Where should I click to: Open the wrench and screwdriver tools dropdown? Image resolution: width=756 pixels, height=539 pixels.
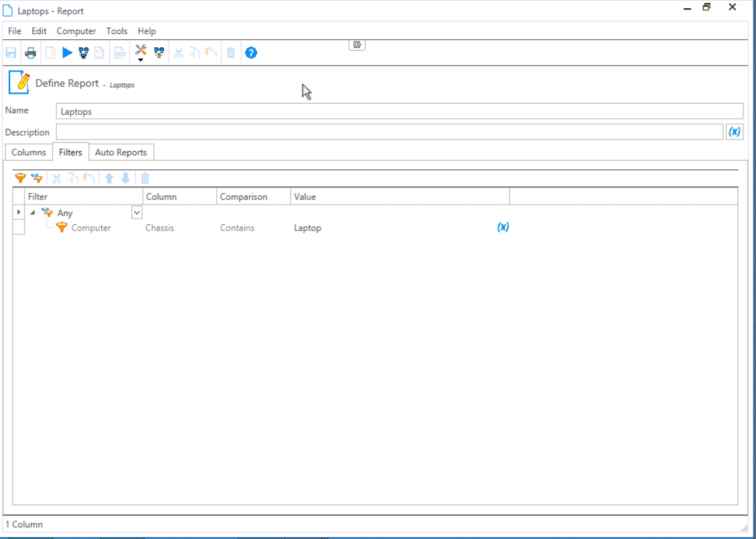tap(141, 53)
